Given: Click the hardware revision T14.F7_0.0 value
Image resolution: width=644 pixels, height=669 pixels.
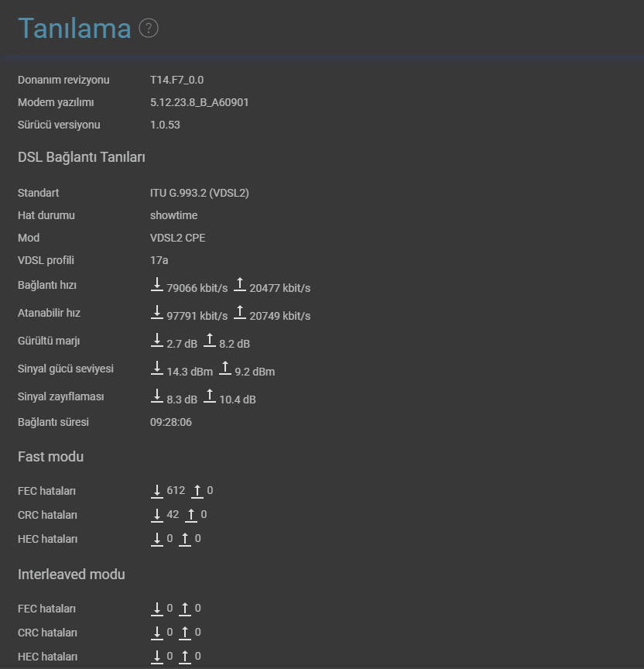Looking at the screenshot, I should pyautogui.click(x=176, y=80).
